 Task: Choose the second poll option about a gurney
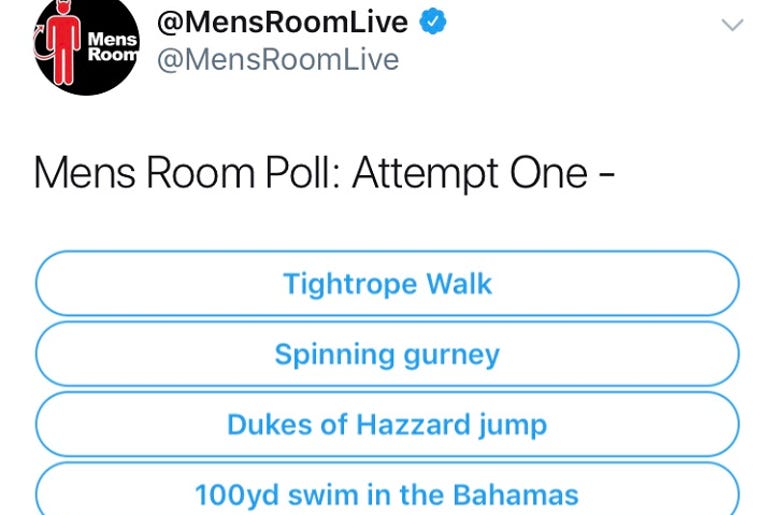[387, 354]
